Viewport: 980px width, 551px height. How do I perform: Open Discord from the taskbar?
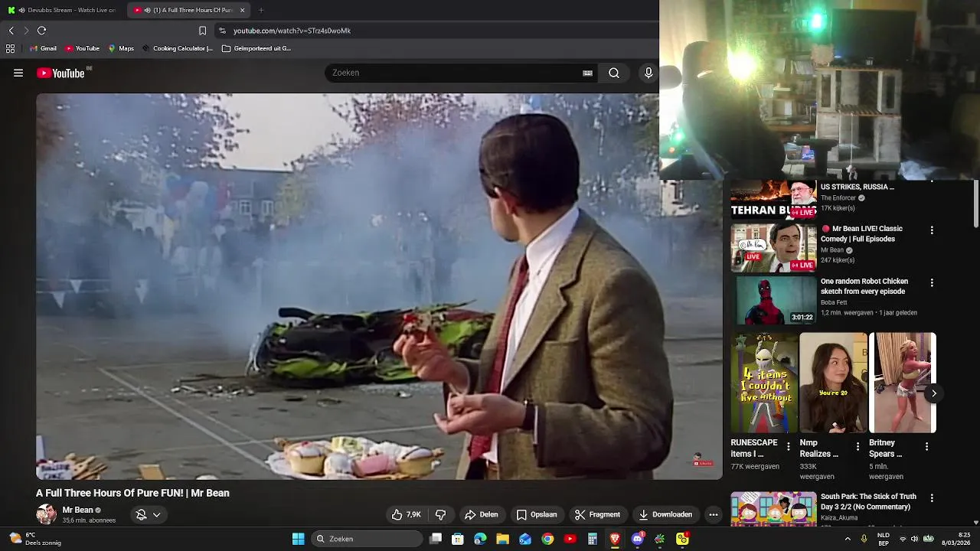(637, 539)
